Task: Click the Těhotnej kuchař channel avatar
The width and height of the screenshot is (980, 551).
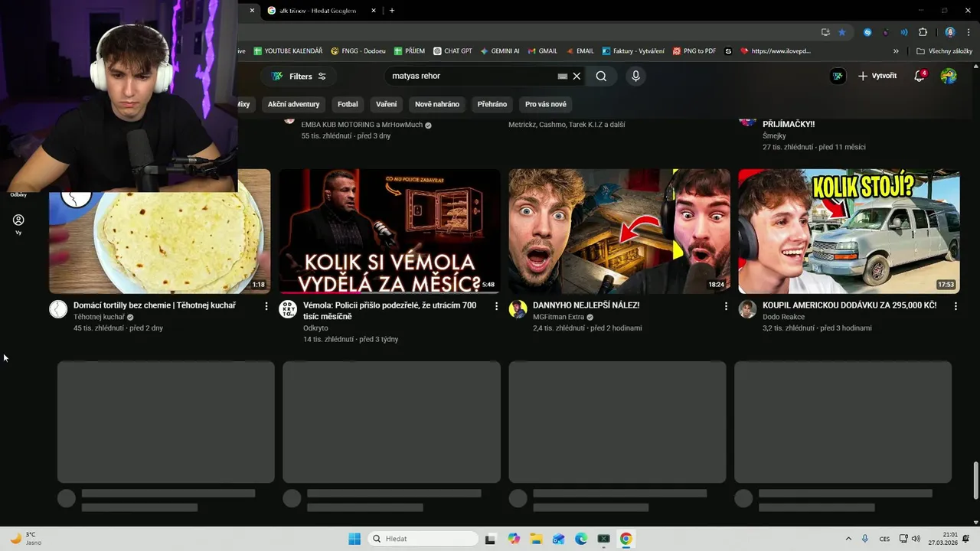Action: (x=58, y=309)
